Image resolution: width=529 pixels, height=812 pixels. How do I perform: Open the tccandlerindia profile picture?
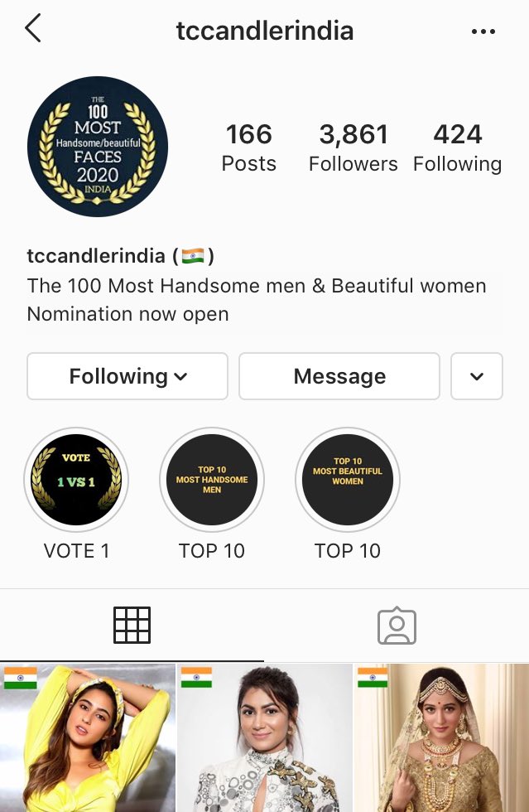point(98,147)
